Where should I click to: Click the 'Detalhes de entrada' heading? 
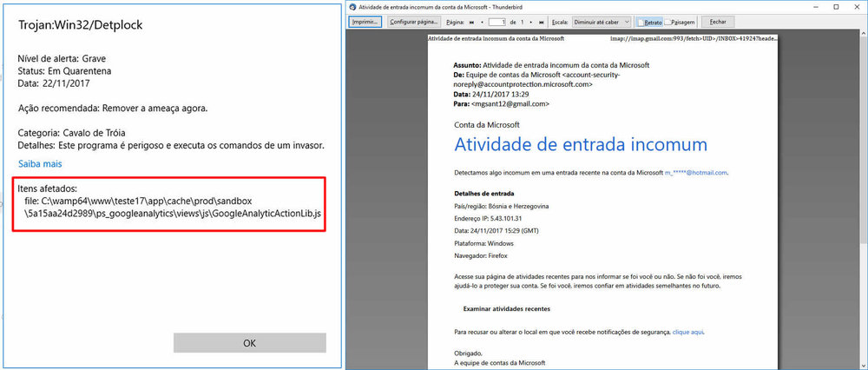pyautogui.click(x=483, y=194)
